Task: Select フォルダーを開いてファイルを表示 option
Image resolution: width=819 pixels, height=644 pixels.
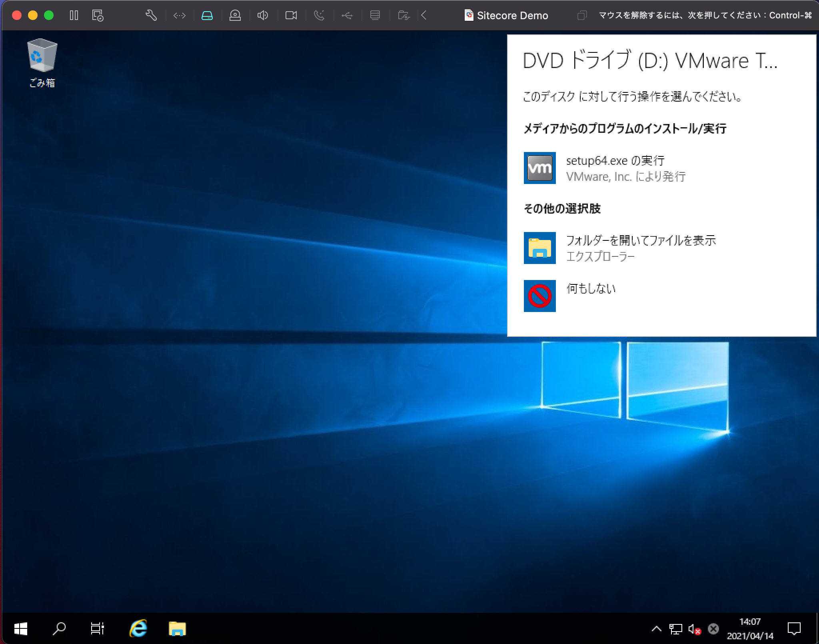Action: pos(661,248)
